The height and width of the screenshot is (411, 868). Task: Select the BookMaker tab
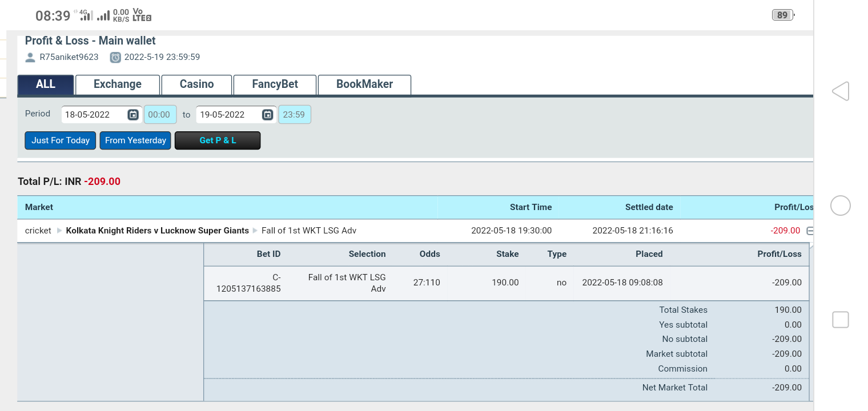click(x=364, y=84)
